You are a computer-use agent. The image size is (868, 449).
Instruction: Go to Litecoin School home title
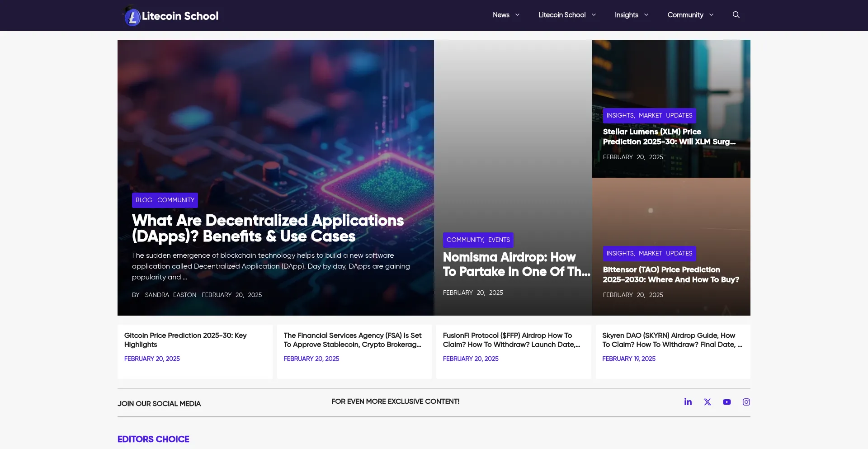pyautogui.click(x=180, y=16)
